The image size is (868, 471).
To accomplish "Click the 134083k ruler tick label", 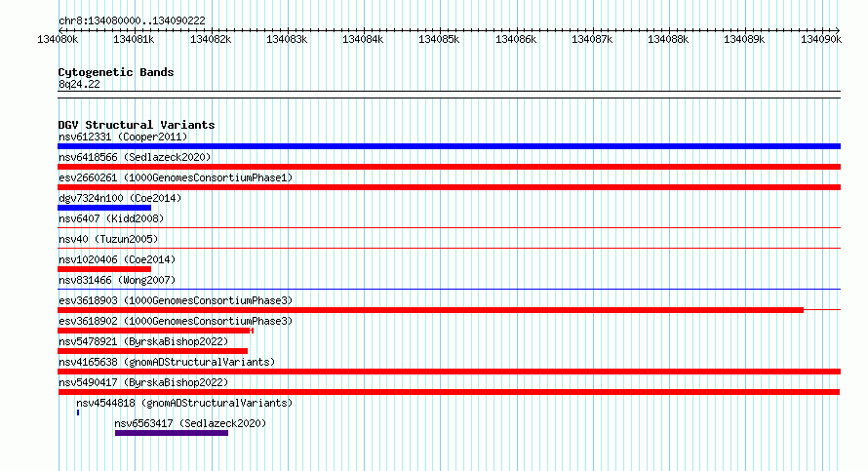I will (287, 39).
